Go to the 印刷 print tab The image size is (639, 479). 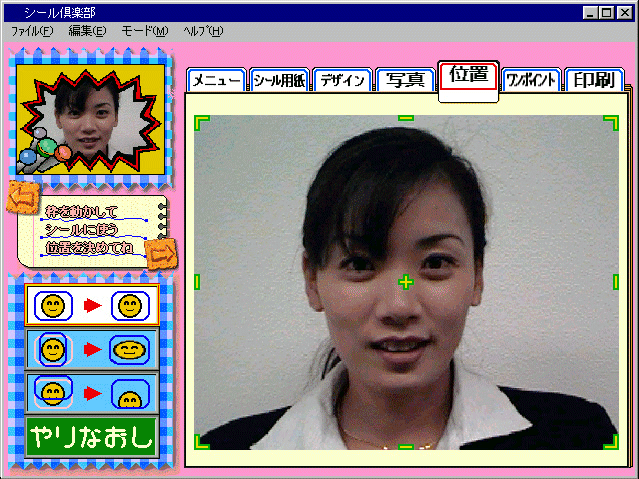pyautogui.click(x=593, y=80)
